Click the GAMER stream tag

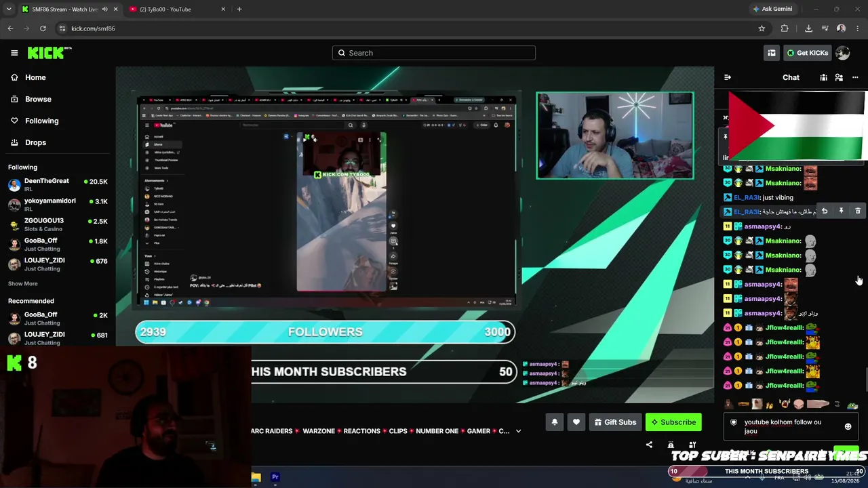479,431
